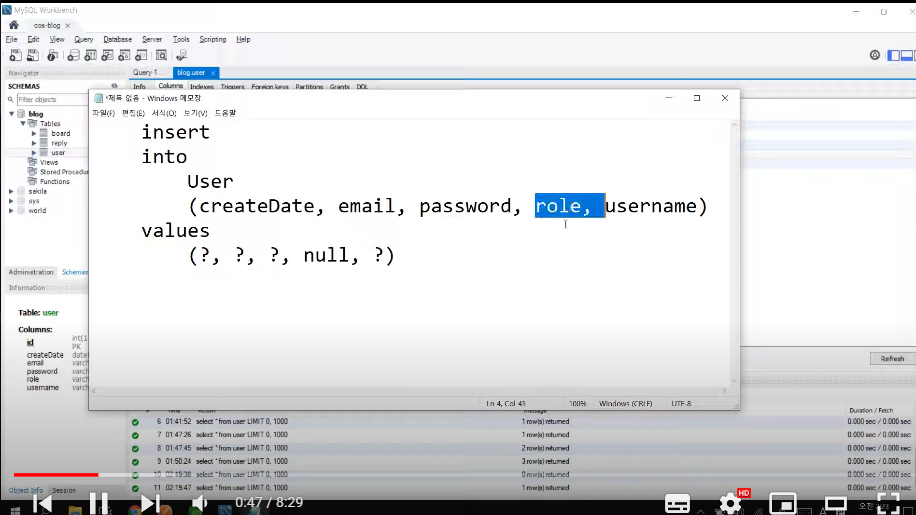
Task: Switch to the Object Info tab
Action: [26, 490]
